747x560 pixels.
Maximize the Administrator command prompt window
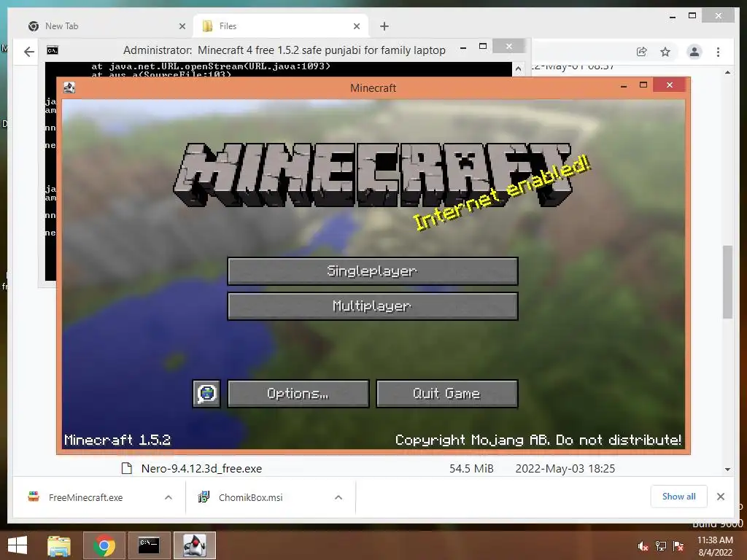coord(483,47)
